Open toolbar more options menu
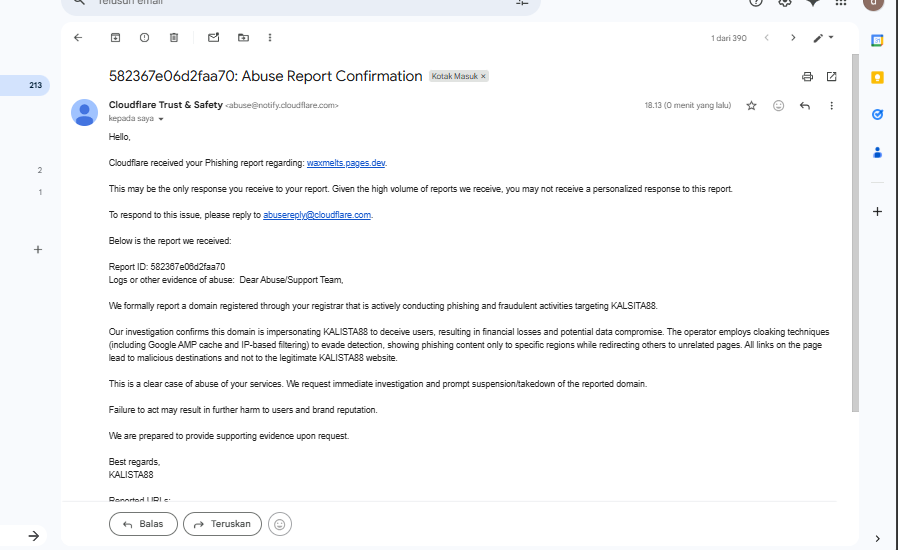Screen dimensions: 898x550 270,38
